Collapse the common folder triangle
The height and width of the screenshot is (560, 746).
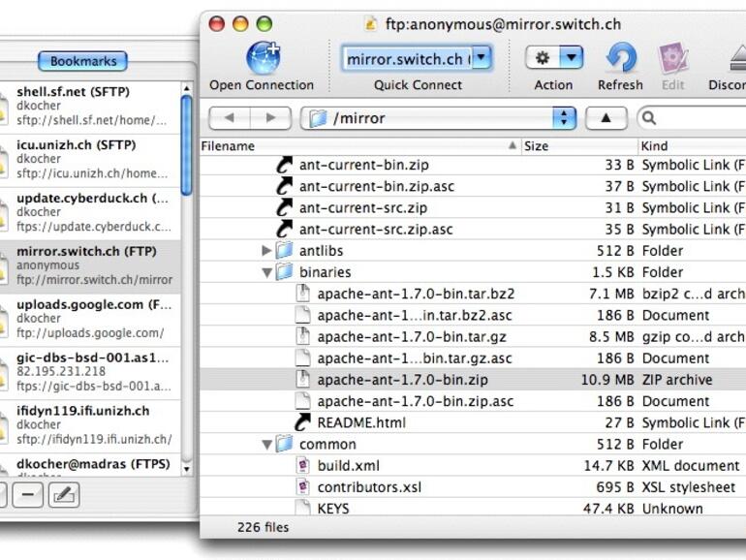point(266,445)
